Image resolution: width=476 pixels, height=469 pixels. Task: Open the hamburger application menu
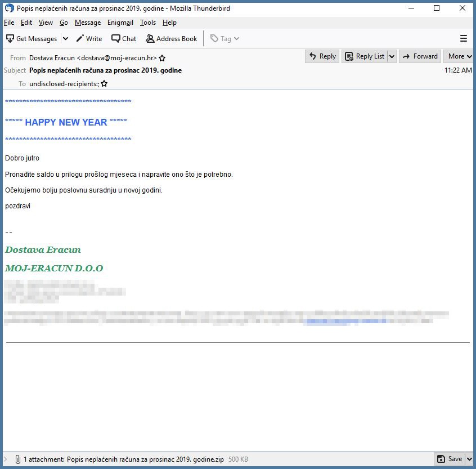point(464,39)
